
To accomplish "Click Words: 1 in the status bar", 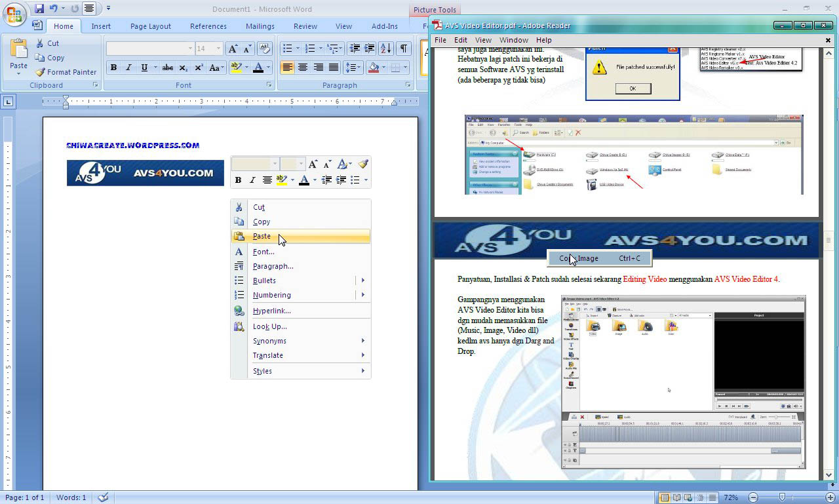I will tap(71, 497).
